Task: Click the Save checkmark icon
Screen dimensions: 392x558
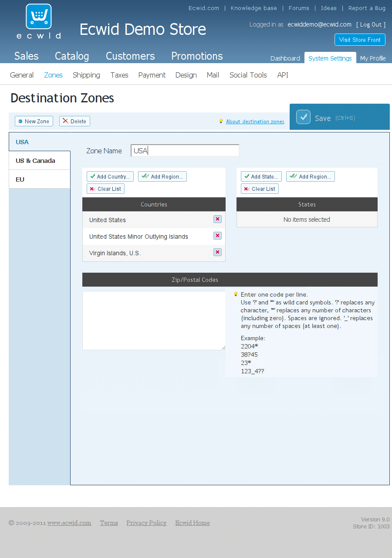Action: pyautogui.click(x=303, y=117)
